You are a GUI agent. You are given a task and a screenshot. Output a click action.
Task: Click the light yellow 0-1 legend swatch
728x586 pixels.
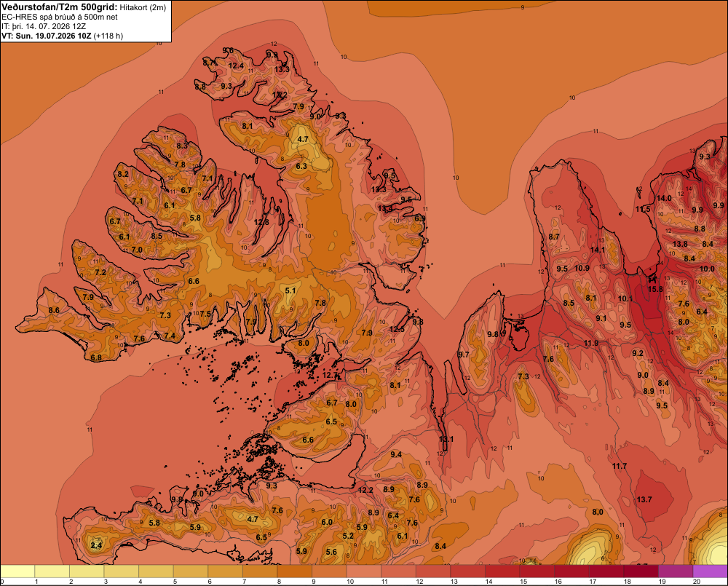coord(17,571)
